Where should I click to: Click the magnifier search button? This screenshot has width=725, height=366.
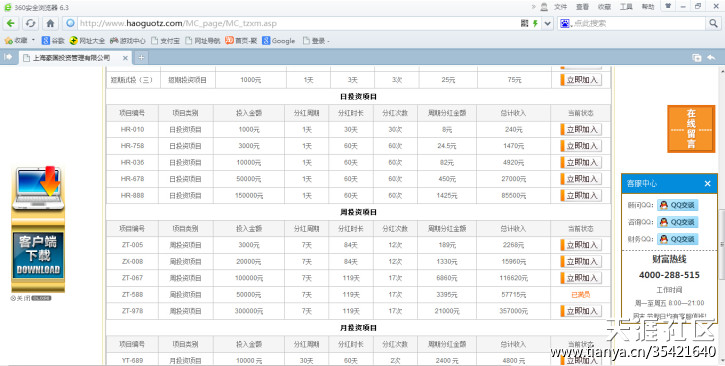[x=713, y=23]
